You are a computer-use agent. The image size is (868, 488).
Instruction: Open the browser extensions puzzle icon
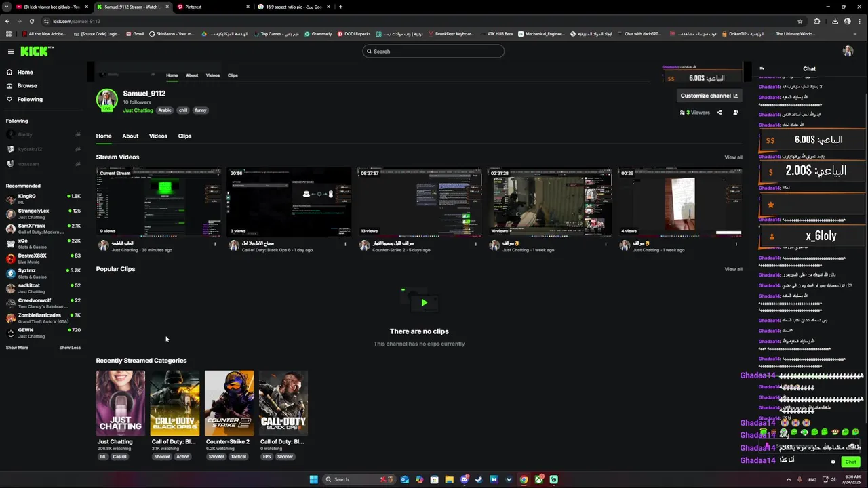tap(817, 21)
